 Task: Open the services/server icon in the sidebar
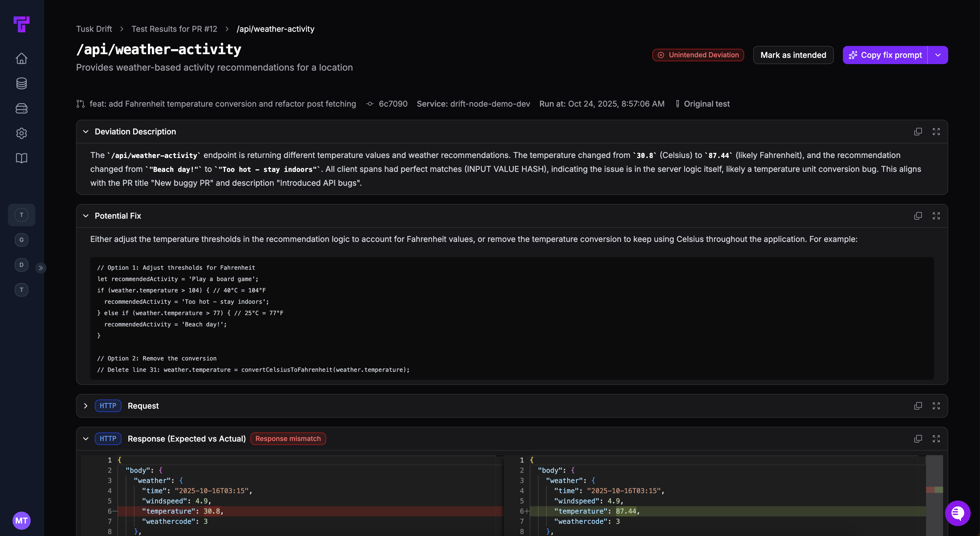click(21, 108)
